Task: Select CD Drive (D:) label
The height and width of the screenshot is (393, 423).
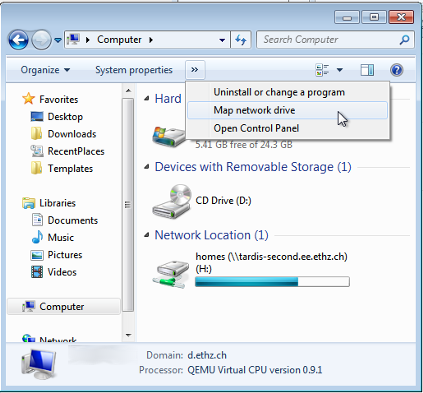Action: click(x=223, y=201)
